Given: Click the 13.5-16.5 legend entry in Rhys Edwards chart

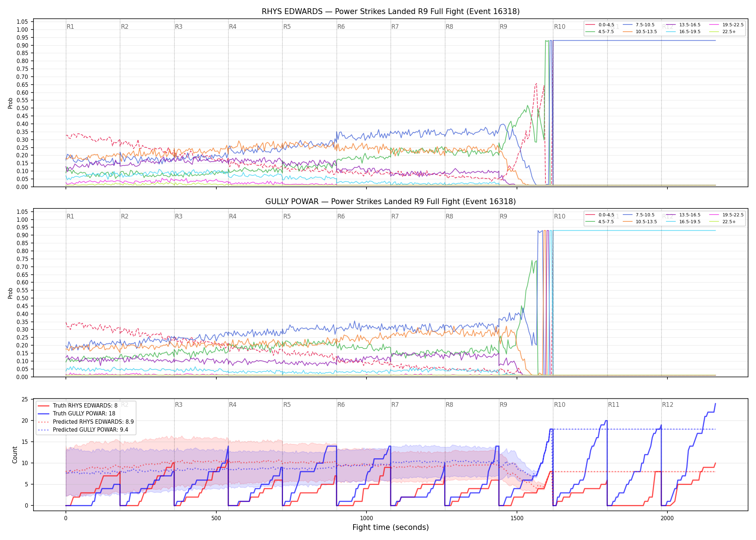Looking at the screenshot, I should coord(683,25).
